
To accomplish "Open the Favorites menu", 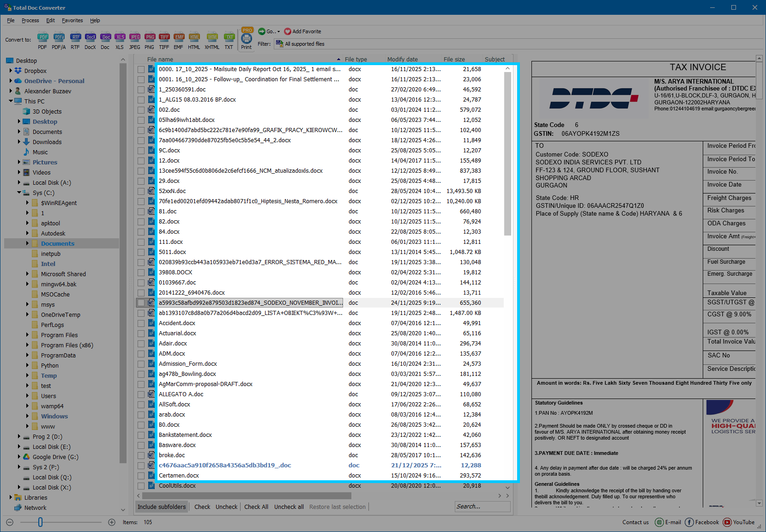I will (72, 20).
